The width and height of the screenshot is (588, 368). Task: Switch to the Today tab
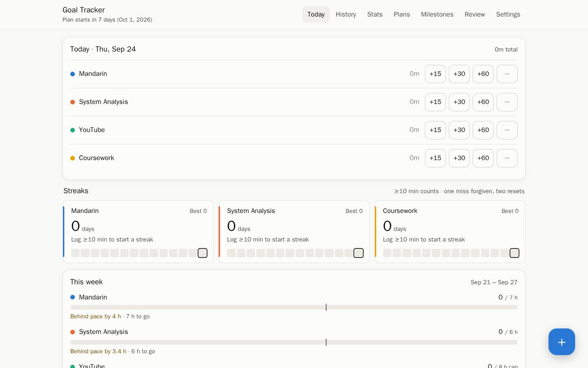coord(316,14)
